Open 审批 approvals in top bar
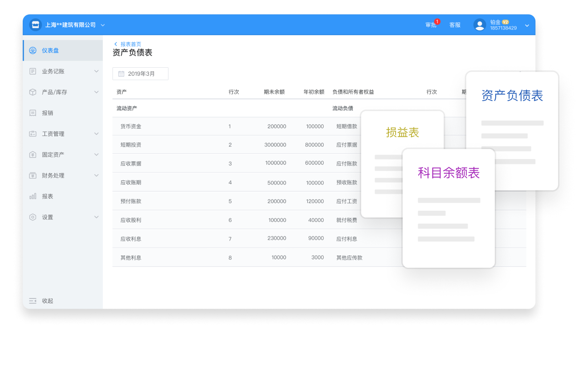 (431, 25)
